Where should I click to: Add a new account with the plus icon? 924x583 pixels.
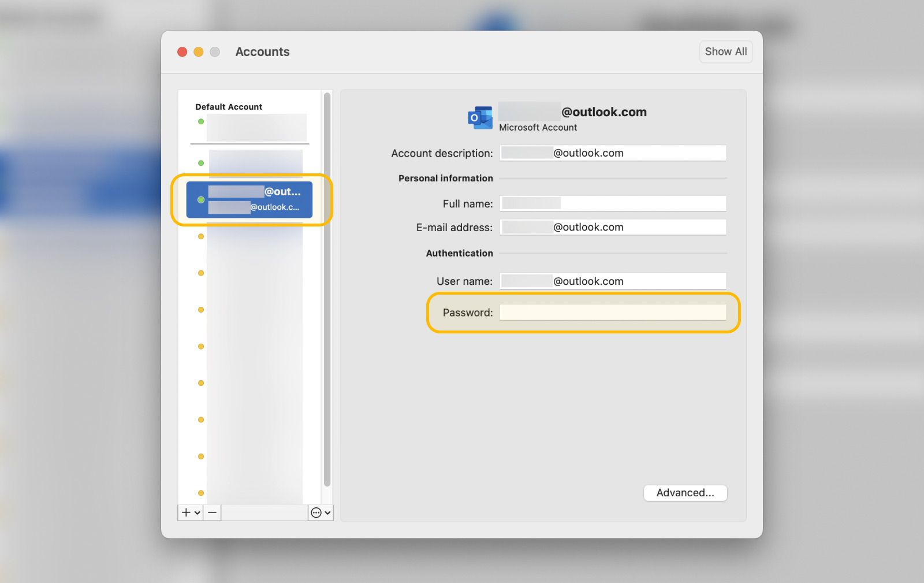[x=186, y=513]
